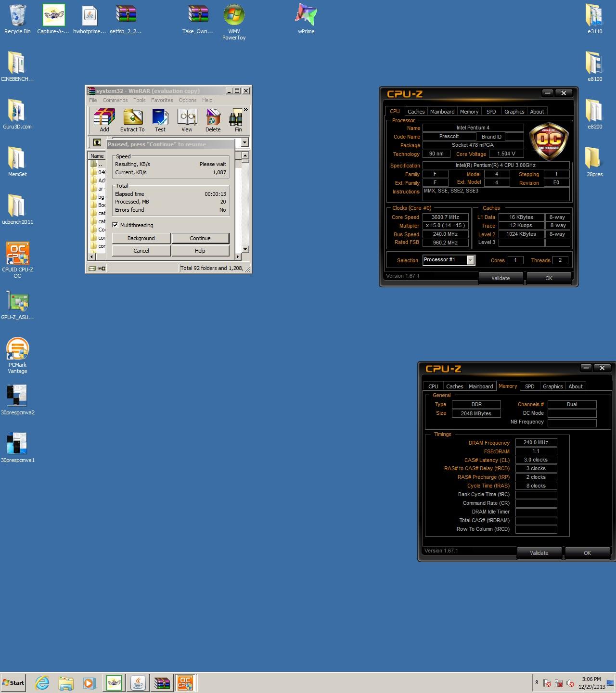Open the wPrime desktop icon
Image resolution: width=616 pixels, height=693 pixels.
(306, 19)
